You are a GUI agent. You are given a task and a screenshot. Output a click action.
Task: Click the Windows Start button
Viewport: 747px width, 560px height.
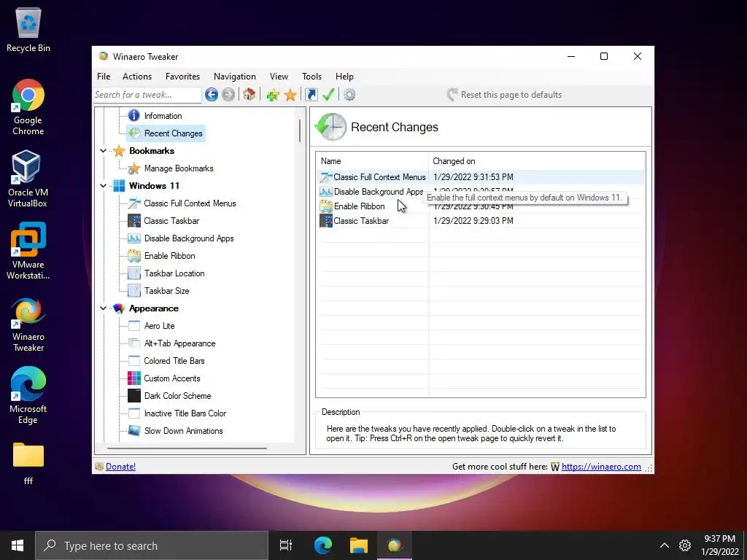click(18, 545)
